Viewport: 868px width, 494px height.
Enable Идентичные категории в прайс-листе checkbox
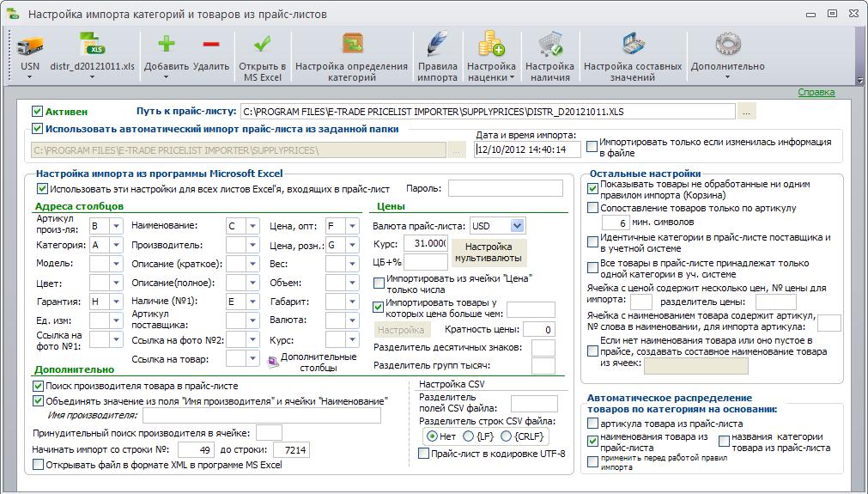pyautogui.click(x=592, y=242)
